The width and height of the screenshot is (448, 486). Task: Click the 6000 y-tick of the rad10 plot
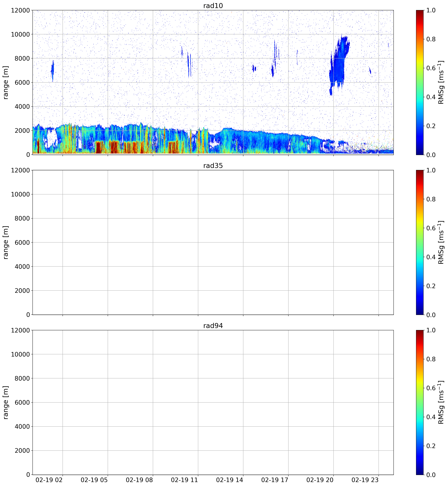(22, 83)
